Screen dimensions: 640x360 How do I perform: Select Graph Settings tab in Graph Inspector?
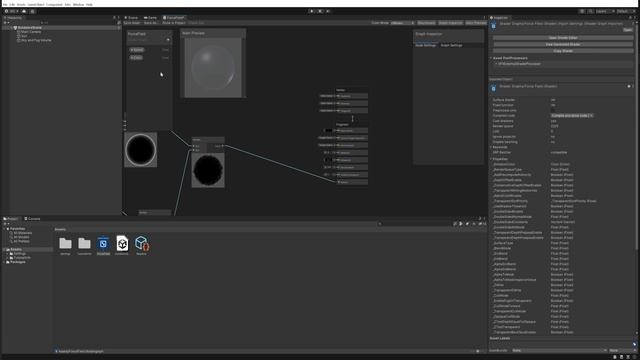[451, 45]
